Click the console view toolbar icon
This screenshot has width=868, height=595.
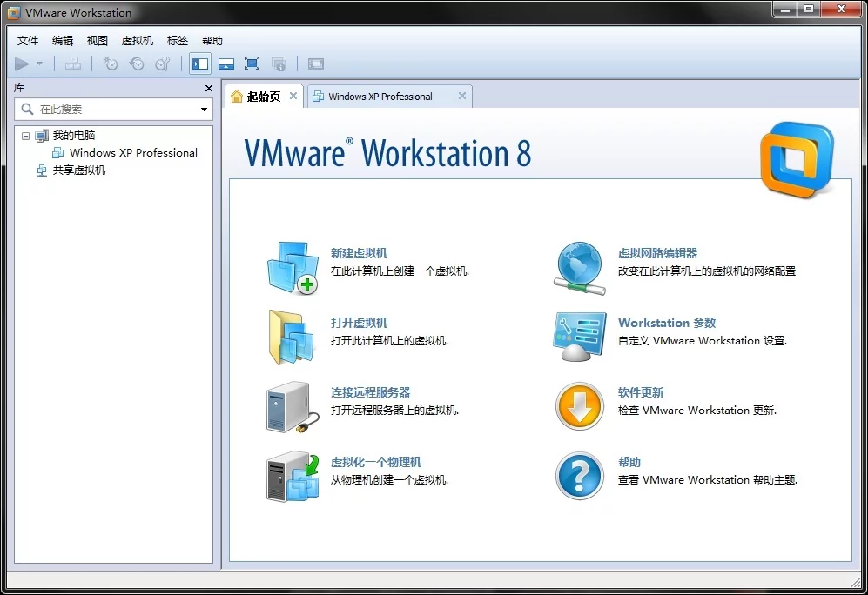tap(316, 64)
